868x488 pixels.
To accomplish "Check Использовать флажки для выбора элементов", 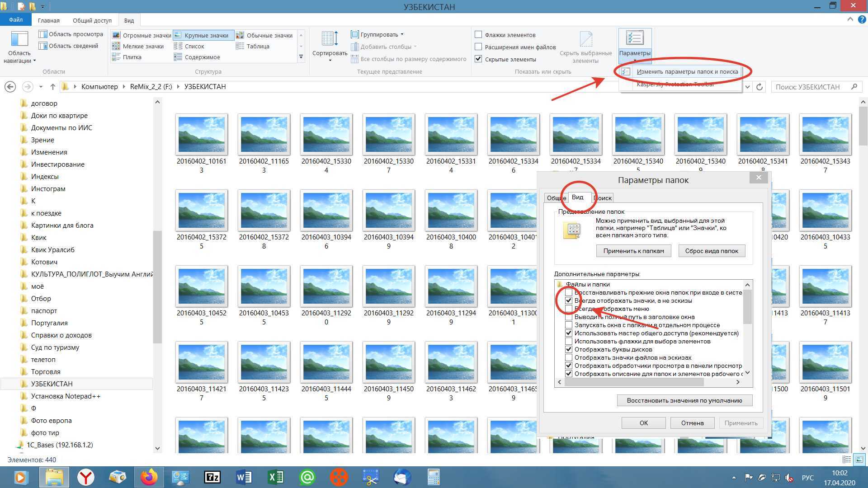I will tap(569, 341).
